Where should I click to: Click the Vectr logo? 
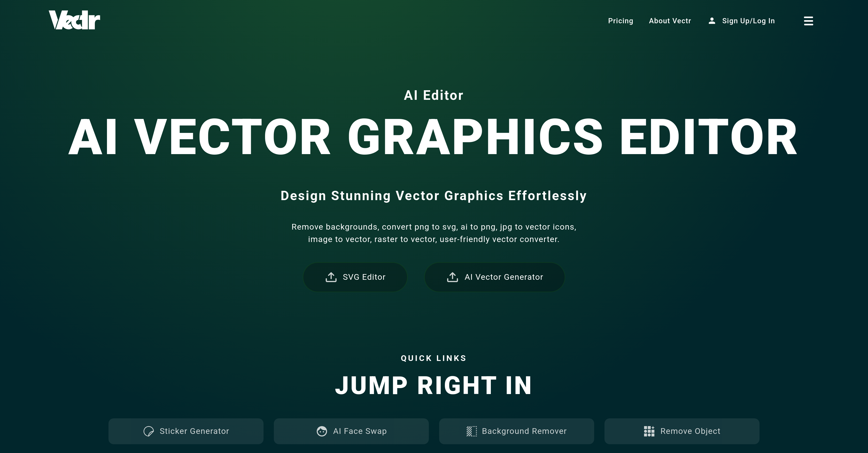(74, 20)
